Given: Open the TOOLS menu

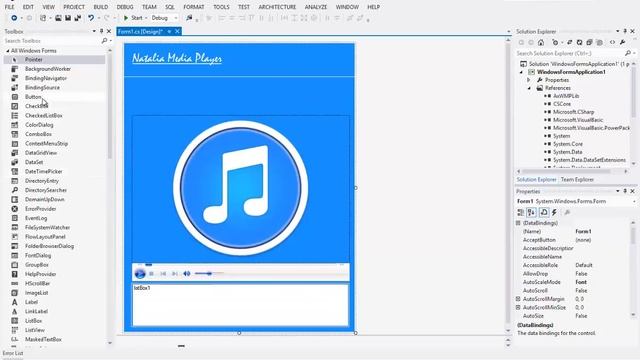Looking at the screenshot, I should click(221, 7).
